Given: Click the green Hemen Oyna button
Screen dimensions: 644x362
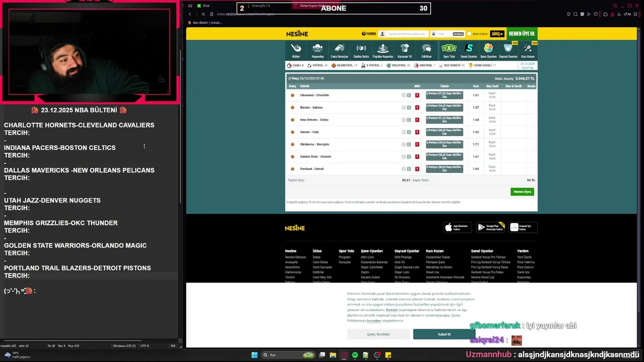Looking at the screenshot, I should coord(522,192).
